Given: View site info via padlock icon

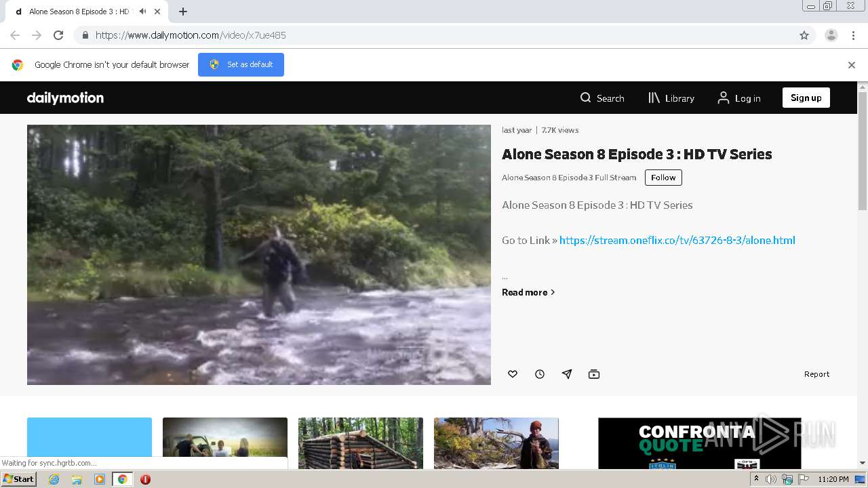Looking at the screenshot, I should click(85, 35).
